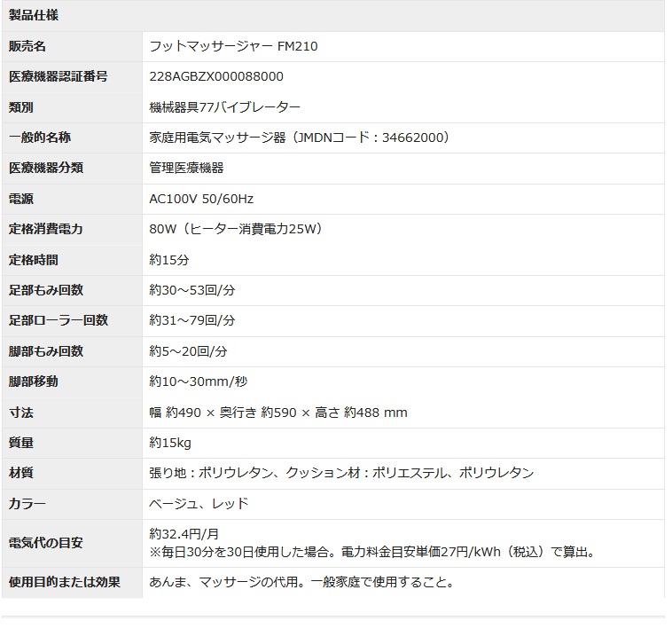Select the 機械器具77バイブレーター value
Viewport: 672px width, 629px height.
(225, 107)
